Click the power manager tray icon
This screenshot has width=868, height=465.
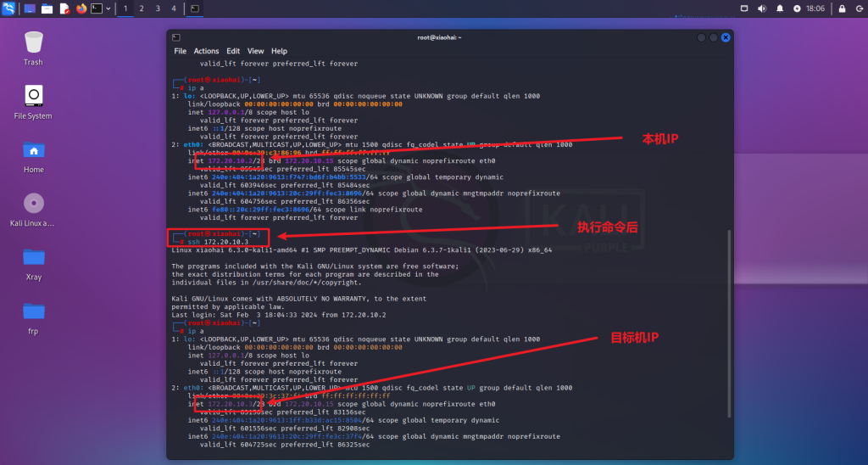pyautogui.click(x=797, y=8)
